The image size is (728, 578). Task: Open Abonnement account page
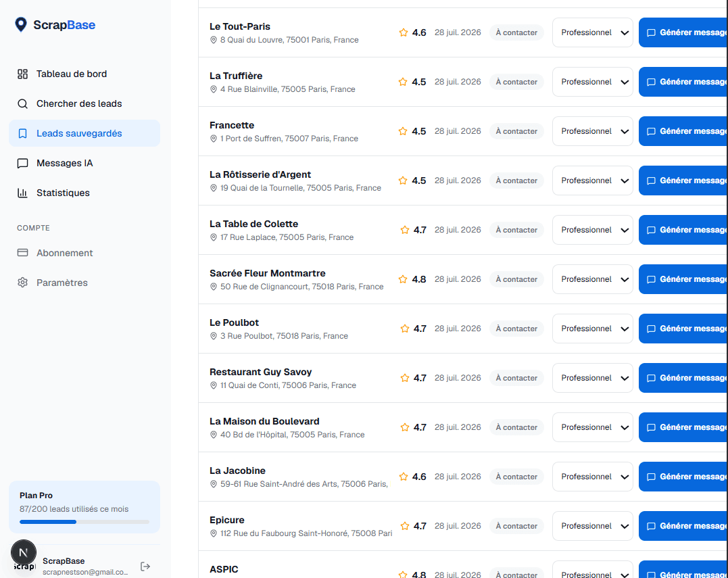pyautogui.click(x=84, y=253)
